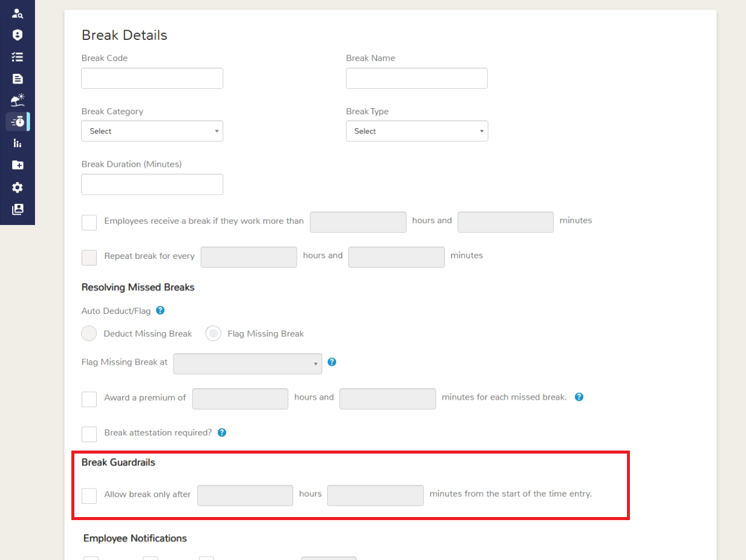The width and height of the screenshot is (746, 560).
Task: Choose Flag Missing Break radio option
Action: (x=213, y=333)
